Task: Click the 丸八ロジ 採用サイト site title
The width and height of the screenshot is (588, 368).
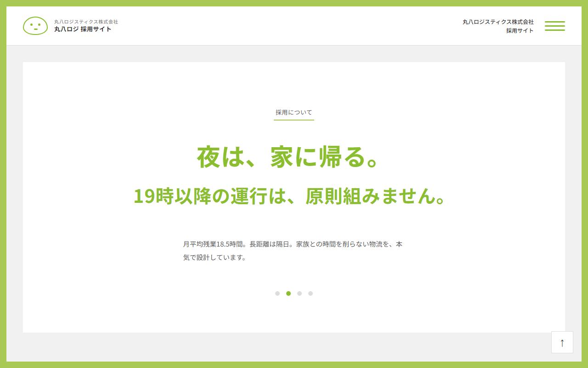Action: pos(83,29)
